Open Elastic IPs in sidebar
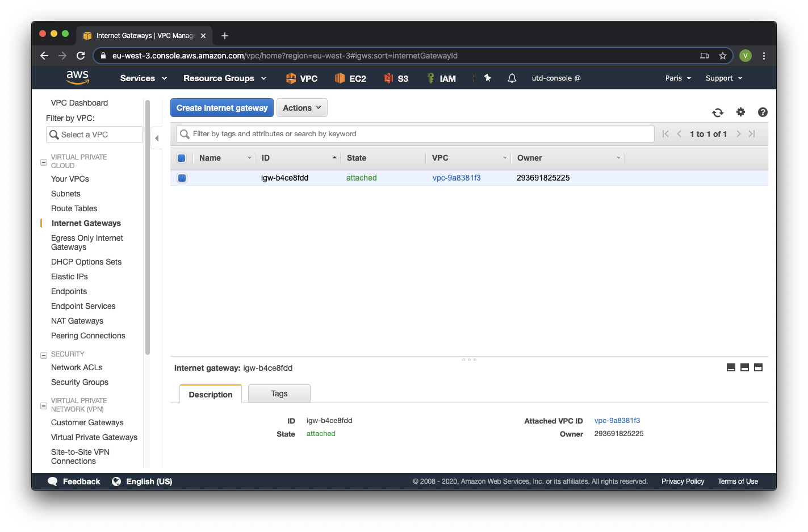Image resolution: width=808 pixels, height=532 pixels. (69, 277)
